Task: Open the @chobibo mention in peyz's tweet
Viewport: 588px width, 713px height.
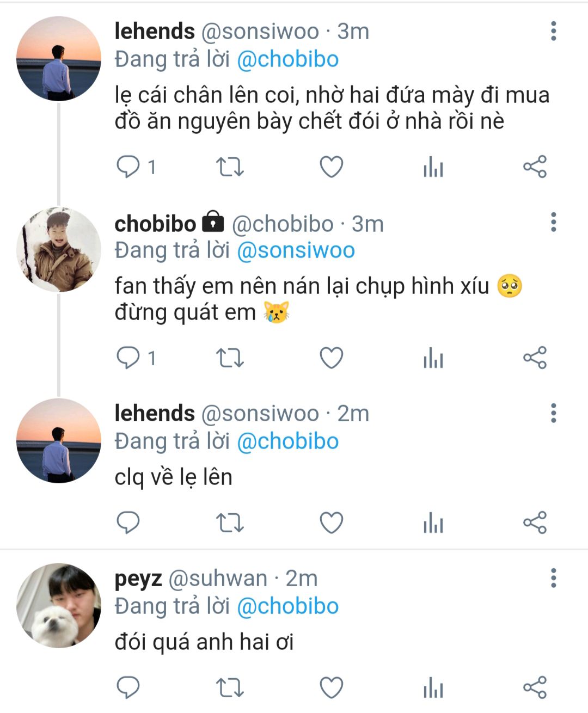Action: (287, 606)
